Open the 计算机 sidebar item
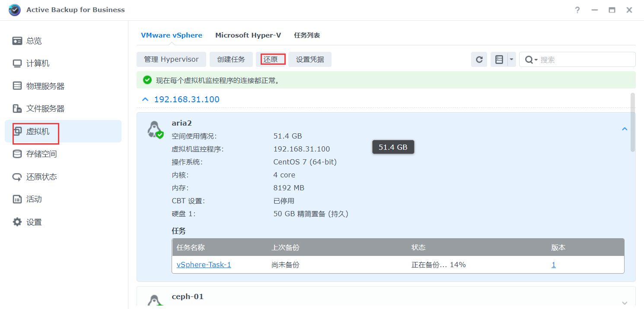The height and width of the screenshot is (309, 644). (63, 63)
